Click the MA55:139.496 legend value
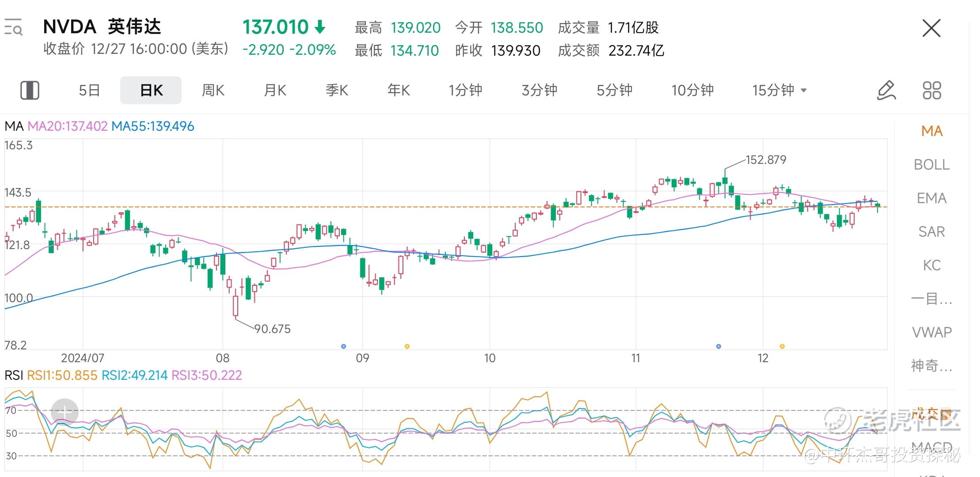Viewport: 980px width, 477px height. click(x=153, y=126)
